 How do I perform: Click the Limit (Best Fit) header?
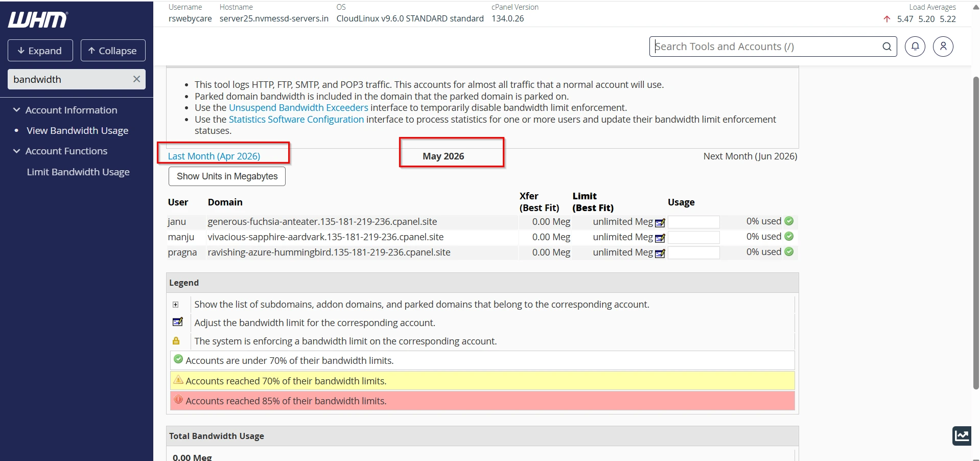click(x=593, y=202)
